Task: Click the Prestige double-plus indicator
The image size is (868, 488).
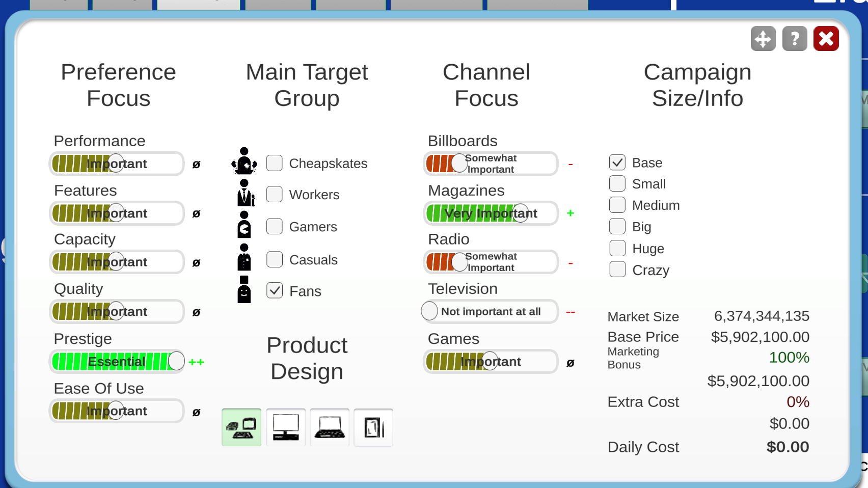Action: (196, 362)
